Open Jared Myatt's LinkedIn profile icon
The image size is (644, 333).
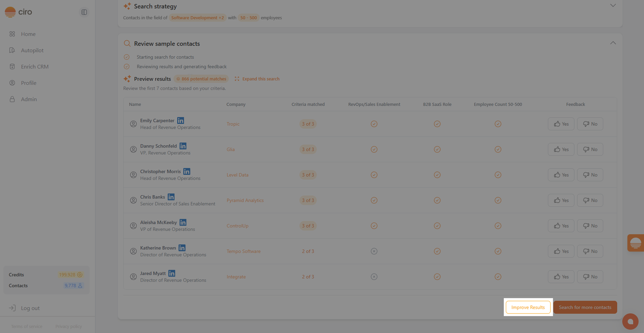point(172,273)
